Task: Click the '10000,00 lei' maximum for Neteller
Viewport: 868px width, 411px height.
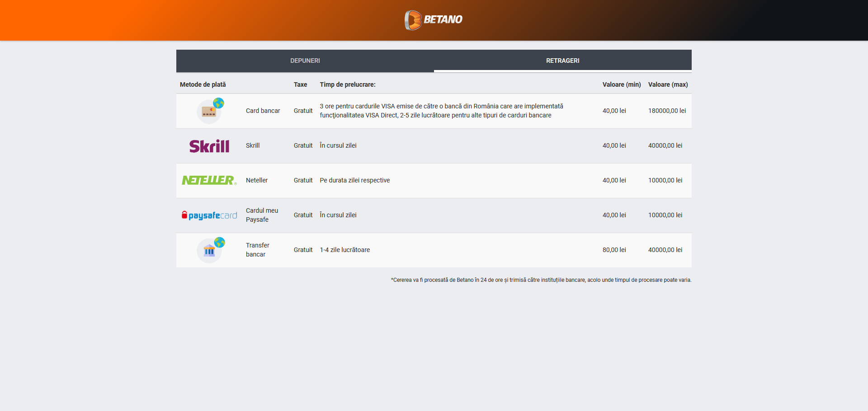Action: [665, 180]
